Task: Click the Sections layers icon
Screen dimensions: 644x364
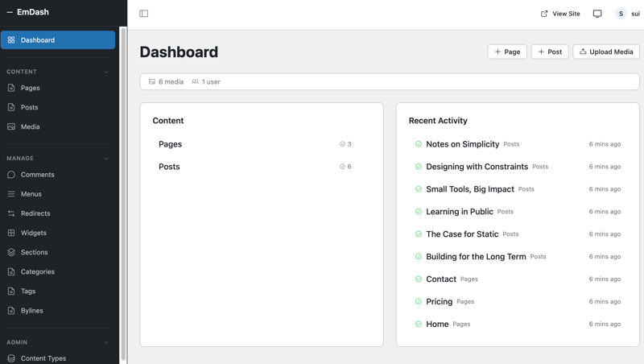Action: click(x=11, y=252)
